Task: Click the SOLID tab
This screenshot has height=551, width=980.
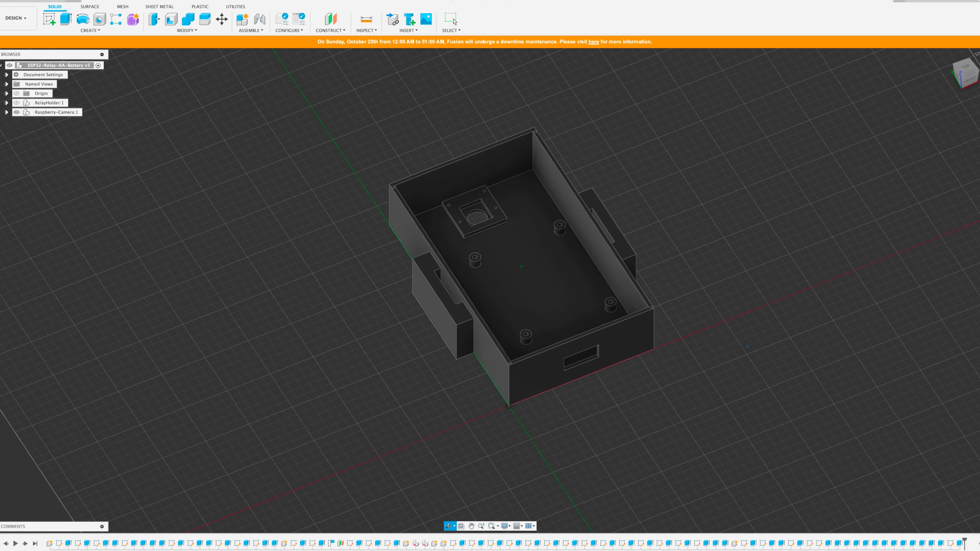Action: 54,6
